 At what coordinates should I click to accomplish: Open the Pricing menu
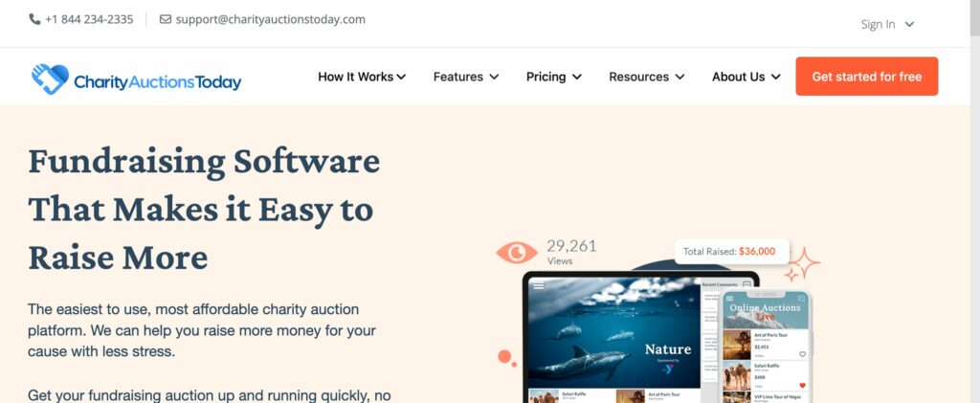tap(554, 77)
